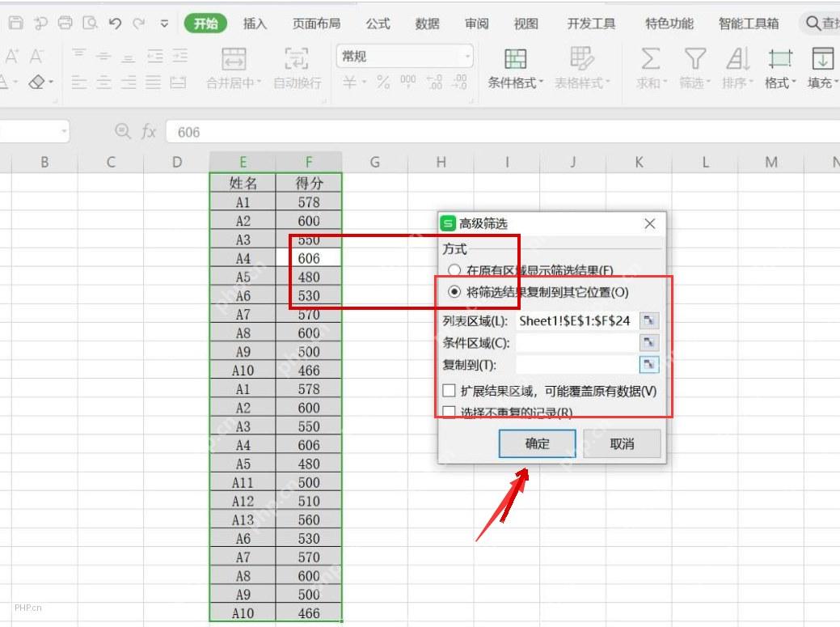Undo the last action
The width and height of the screenshot is (840, 627).
(115, 23)
